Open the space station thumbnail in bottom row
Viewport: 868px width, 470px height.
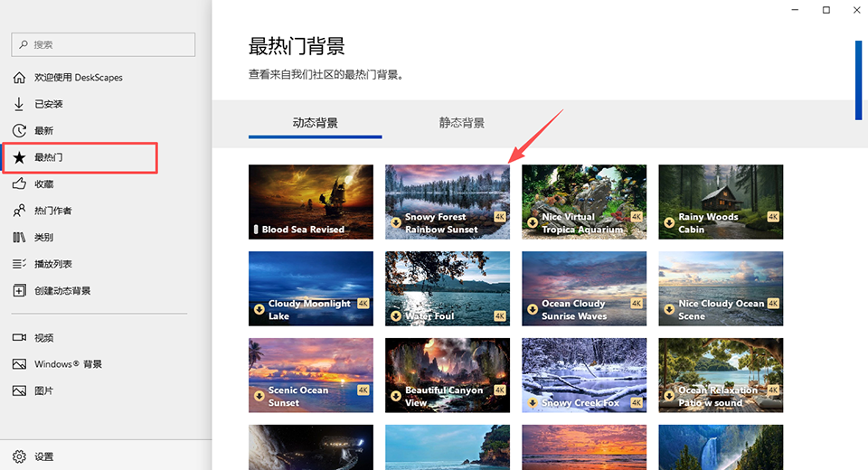pyautogui.click(x=310, y=447)
